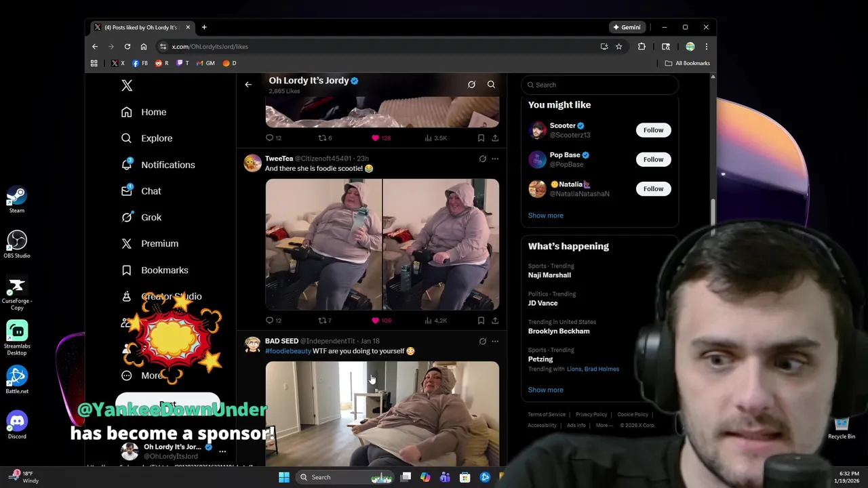868x488 pixels.
Task: Open the Naji Marshall trending topic
Action: click(549, 275)
